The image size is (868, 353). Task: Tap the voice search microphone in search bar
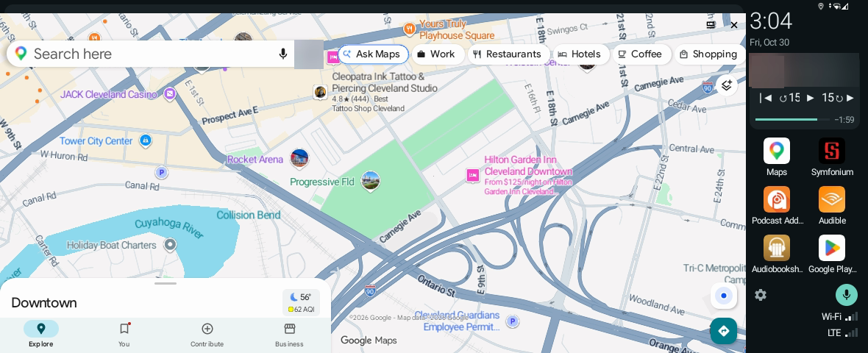point(283,54)
